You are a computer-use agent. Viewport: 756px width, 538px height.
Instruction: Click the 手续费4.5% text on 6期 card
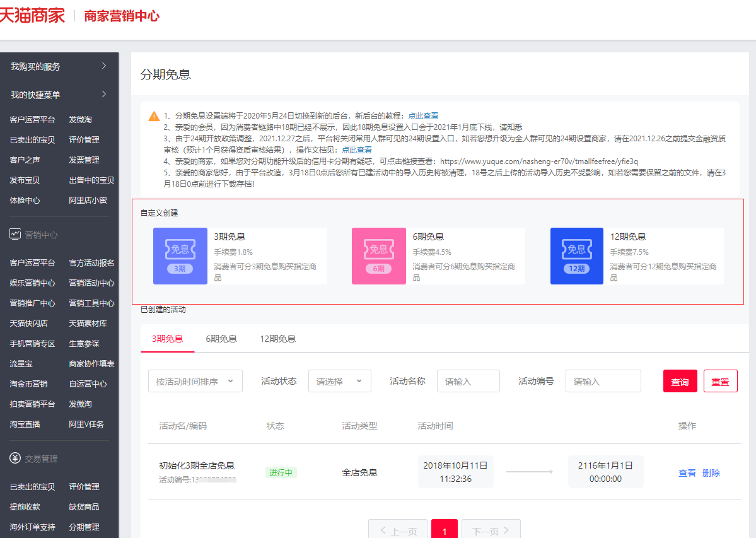pyautogui.click(x=432, y=252)
